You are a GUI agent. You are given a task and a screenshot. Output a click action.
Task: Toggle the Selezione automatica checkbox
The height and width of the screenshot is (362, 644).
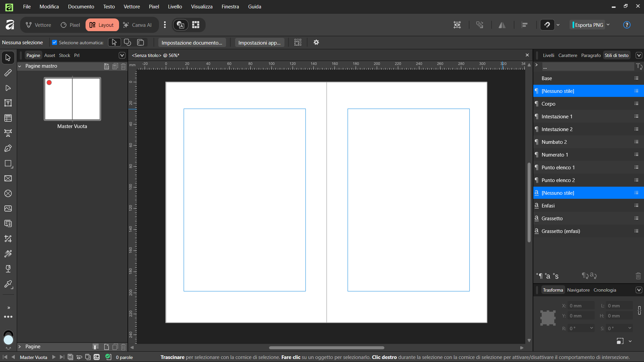click(x=54, y=42)
